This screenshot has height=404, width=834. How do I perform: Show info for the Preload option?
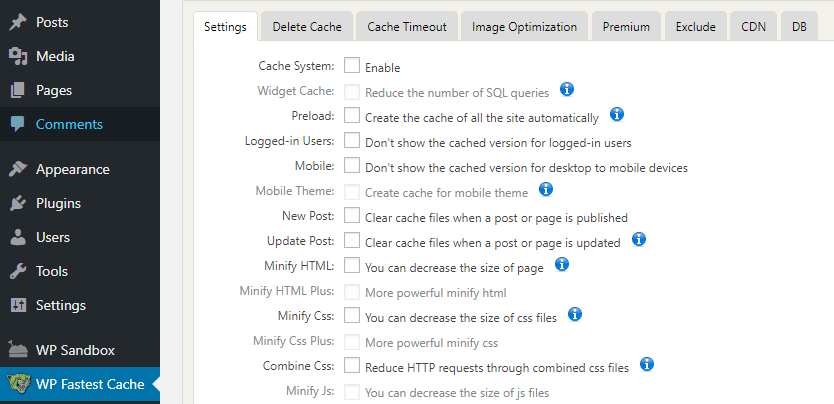click(x=616, y=114)
